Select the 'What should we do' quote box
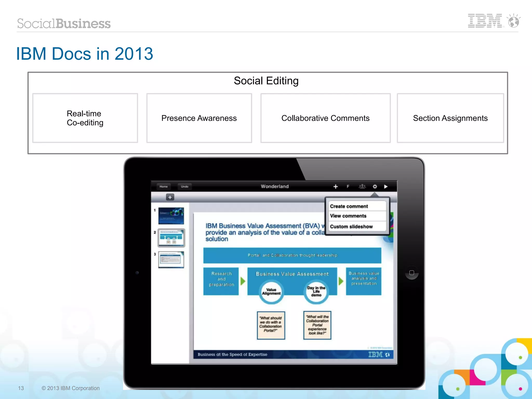This screenshot has width=532, height=399. coord(271,325)
